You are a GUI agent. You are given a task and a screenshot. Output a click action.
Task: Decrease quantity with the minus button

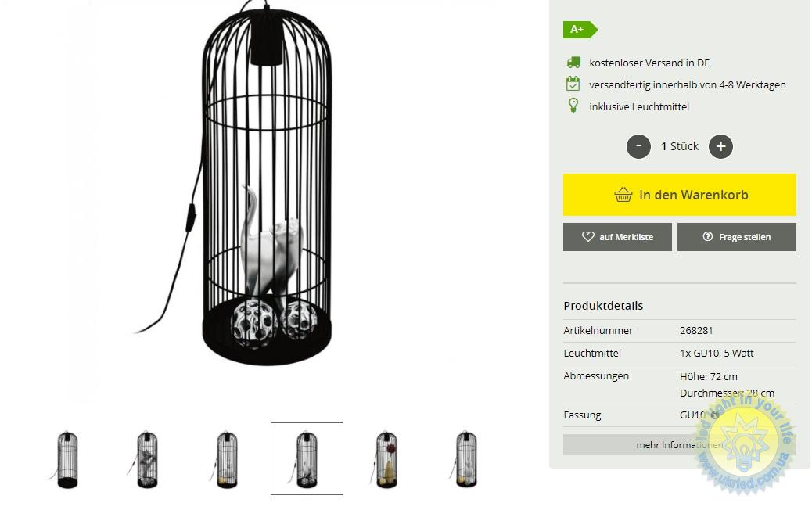[638, 146]
